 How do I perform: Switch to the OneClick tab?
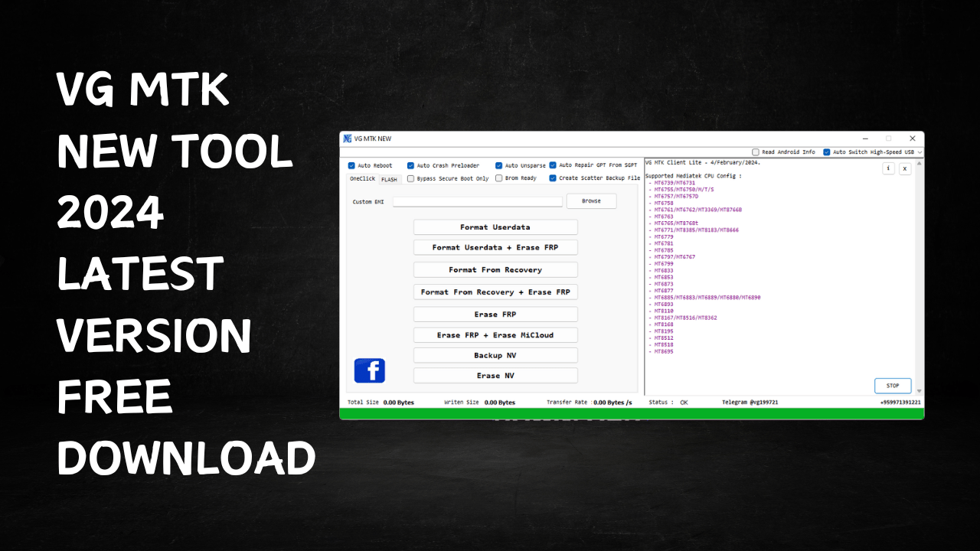click(x=362, y=178)
